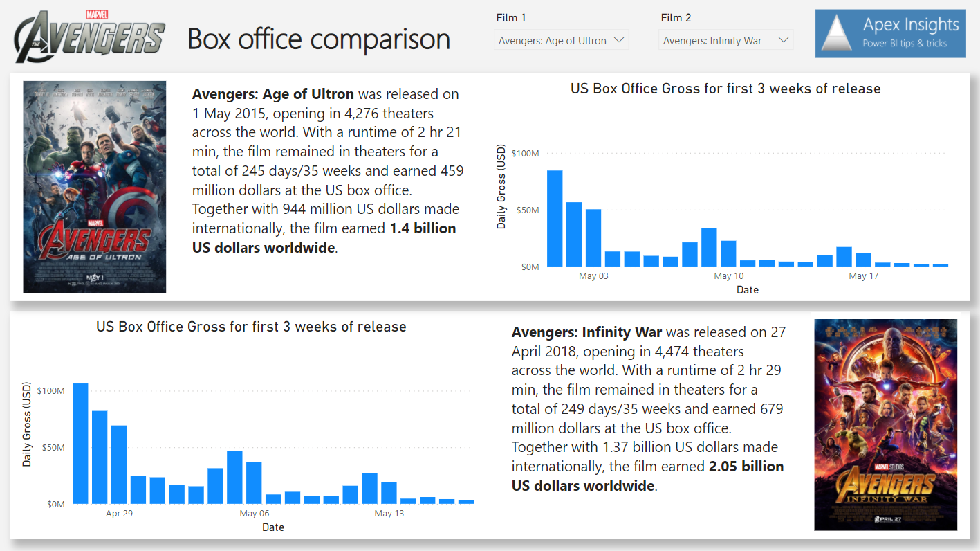This screenshot has height=551, width=980.
Task: Click the Marvel Avengers logo
Action: [x=90, y=36]
